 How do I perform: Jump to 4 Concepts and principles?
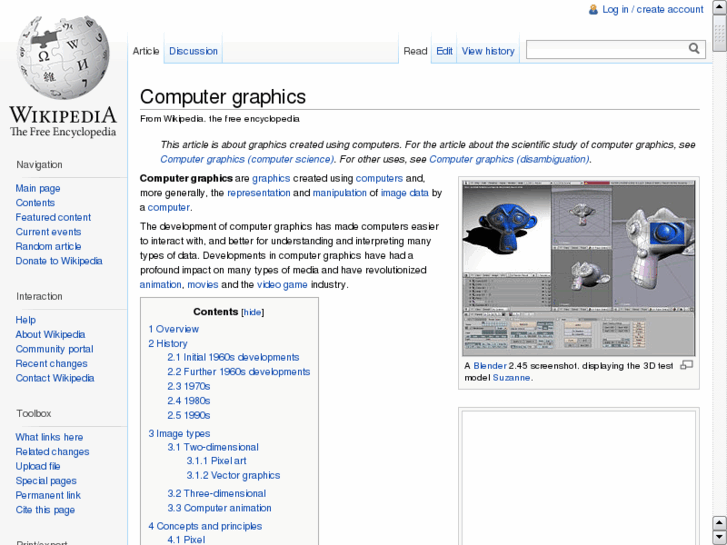coord(205,526)
